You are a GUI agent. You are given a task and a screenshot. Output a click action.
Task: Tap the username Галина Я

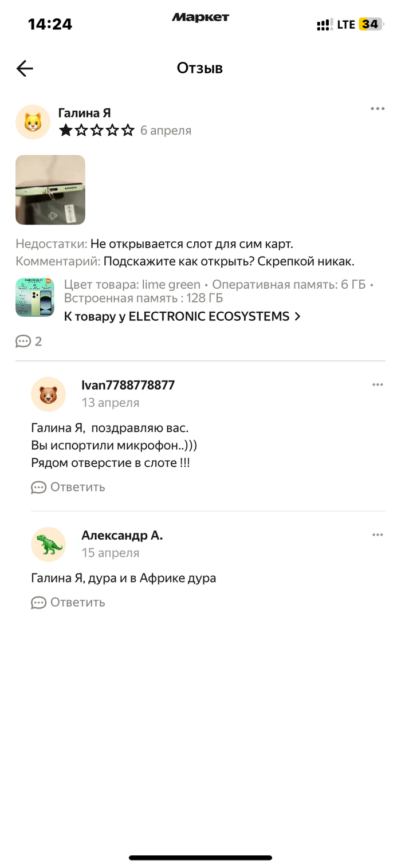[x=84, y=113]
